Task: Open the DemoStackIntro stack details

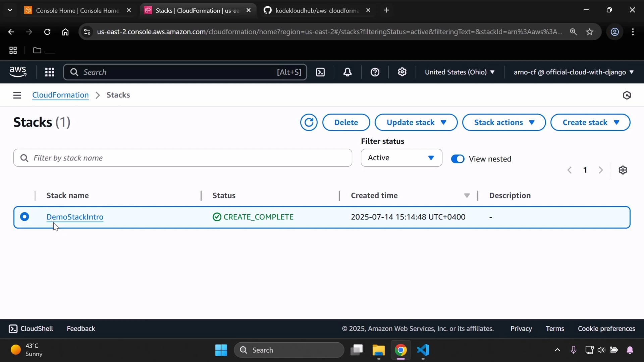Action: (74, 217)
